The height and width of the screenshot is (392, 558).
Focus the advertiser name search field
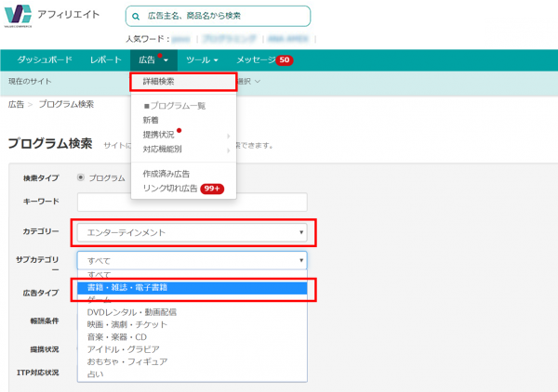(218, 16)
